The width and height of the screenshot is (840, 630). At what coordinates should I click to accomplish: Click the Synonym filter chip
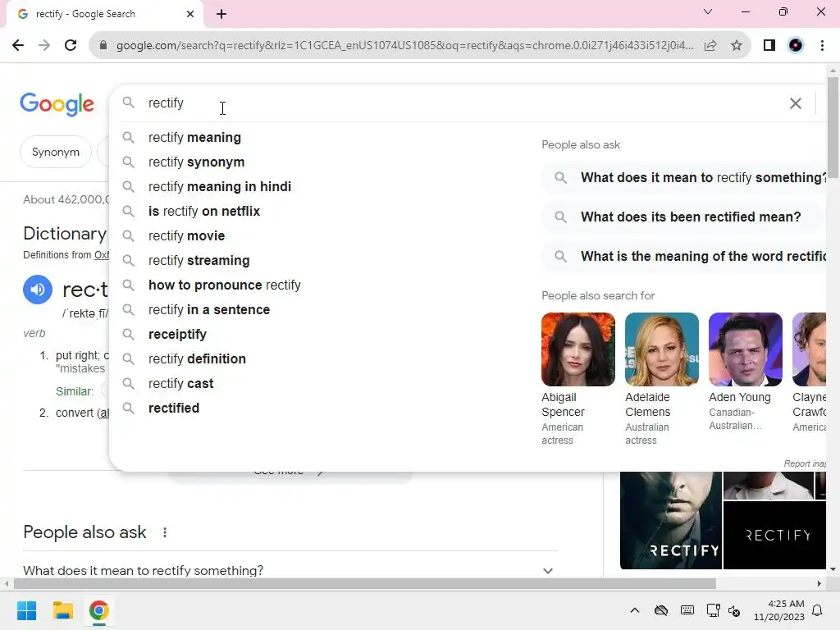tap(56, 152)
